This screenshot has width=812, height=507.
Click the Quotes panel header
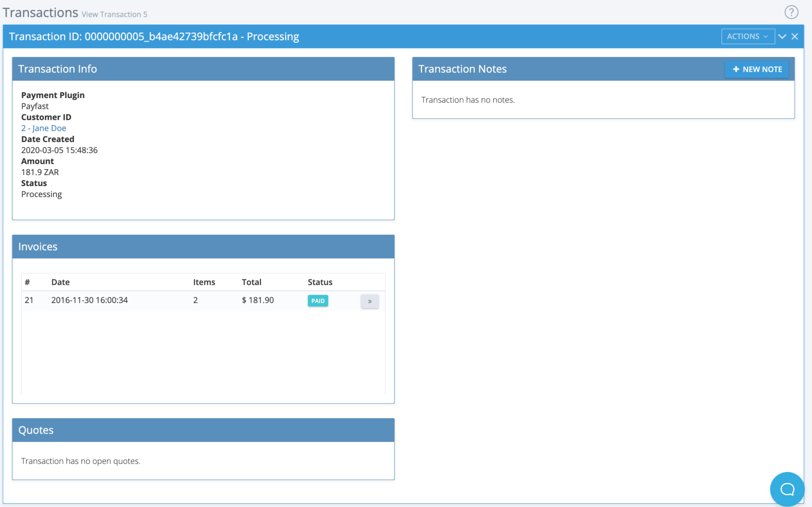(x=36, y=430)
